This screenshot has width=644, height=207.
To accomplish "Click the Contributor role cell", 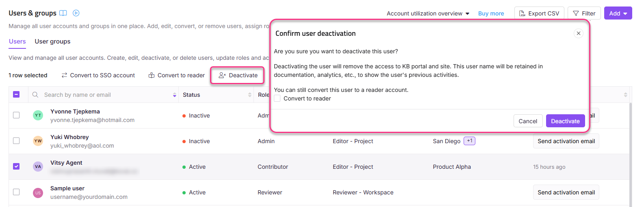I will click(x=273, y=167).
